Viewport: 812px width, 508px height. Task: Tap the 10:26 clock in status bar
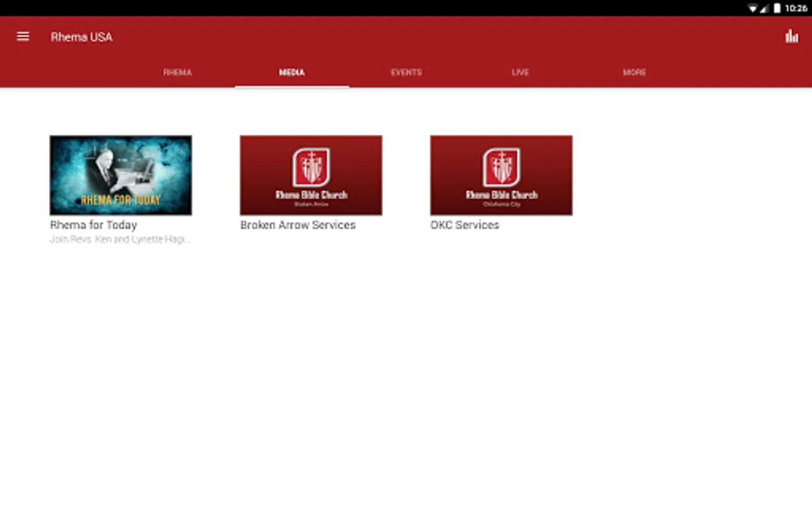coord(796,8)
